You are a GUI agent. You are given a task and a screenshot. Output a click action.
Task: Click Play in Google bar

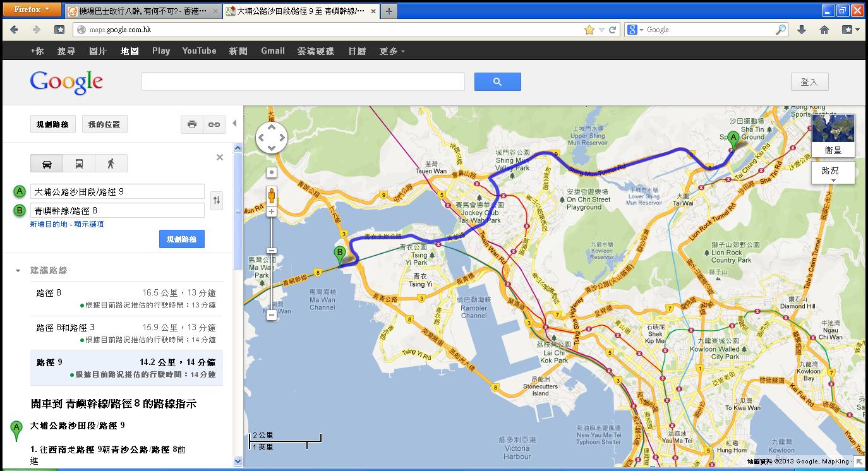click(x=161, y=51)
